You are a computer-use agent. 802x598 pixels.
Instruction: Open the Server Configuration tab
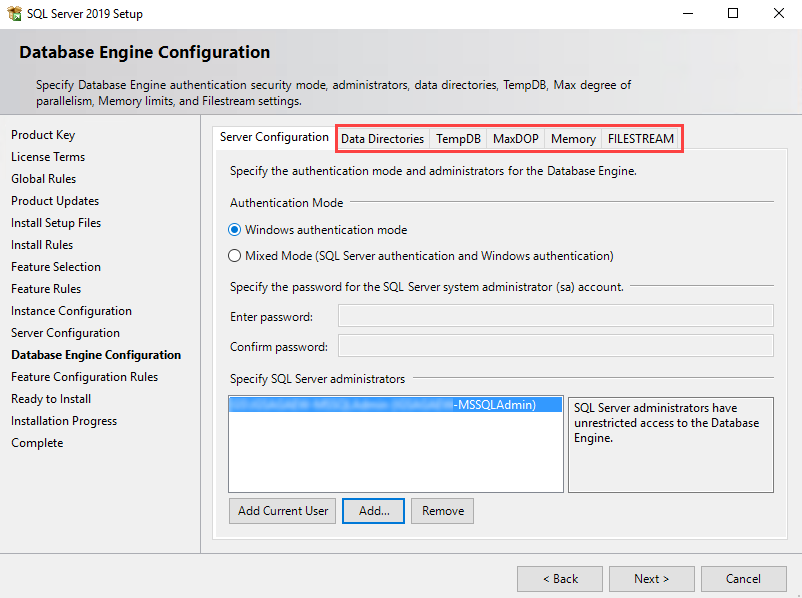(x=274, y=137)
